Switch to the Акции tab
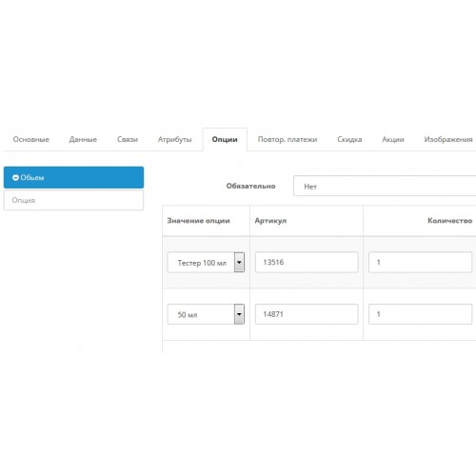The image size is (476, 476). pos(393,139)
